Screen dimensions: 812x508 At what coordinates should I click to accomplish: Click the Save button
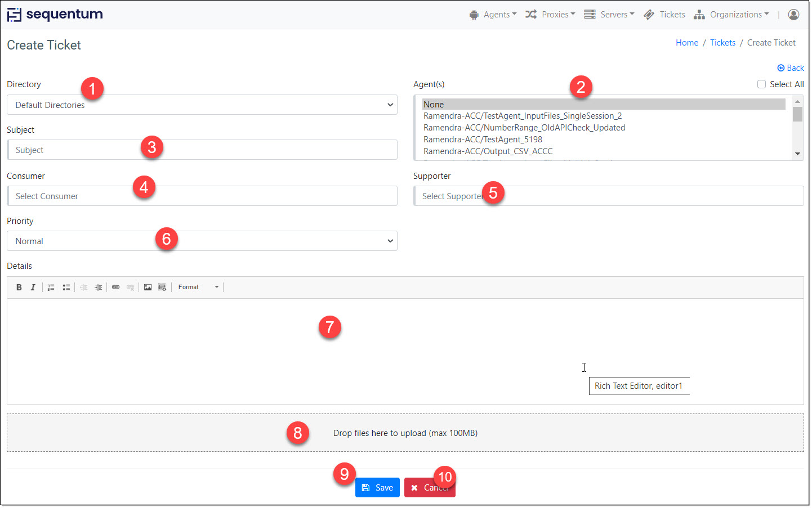click(x=377, y=488)
